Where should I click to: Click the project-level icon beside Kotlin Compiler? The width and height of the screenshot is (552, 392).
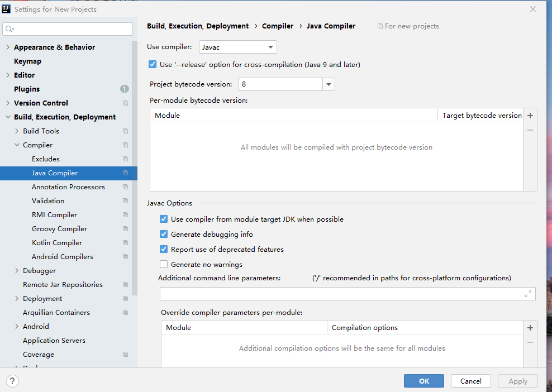coord(125,243)
